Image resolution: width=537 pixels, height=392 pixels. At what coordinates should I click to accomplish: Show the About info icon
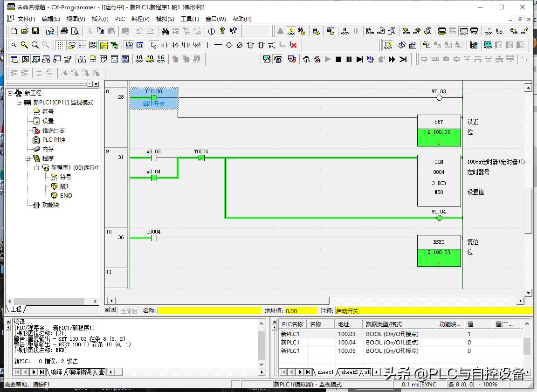(x=212, y=31)
